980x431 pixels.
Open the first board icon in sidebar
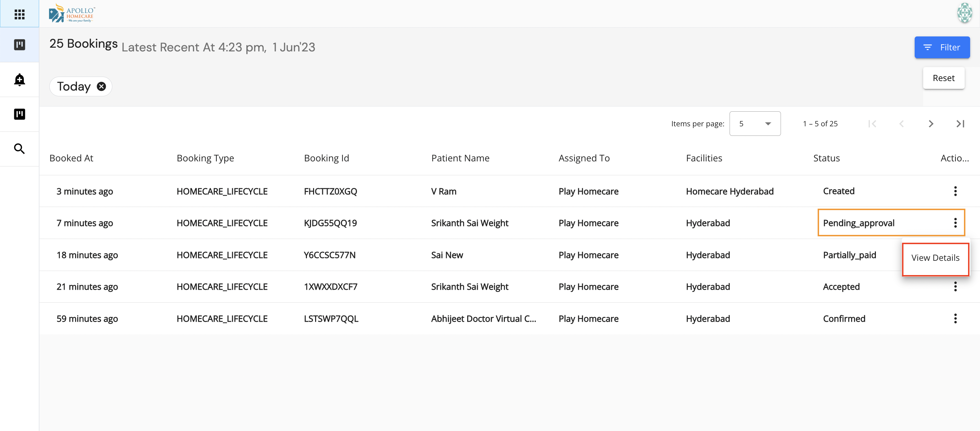pyautogui.click(x=19, y=45)
